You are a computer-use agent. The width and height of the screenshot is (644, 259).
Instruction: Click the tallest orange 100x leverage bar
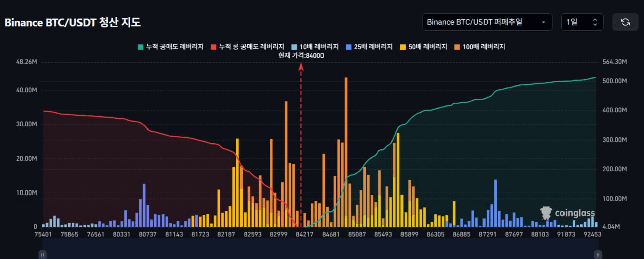click(346, 152)
